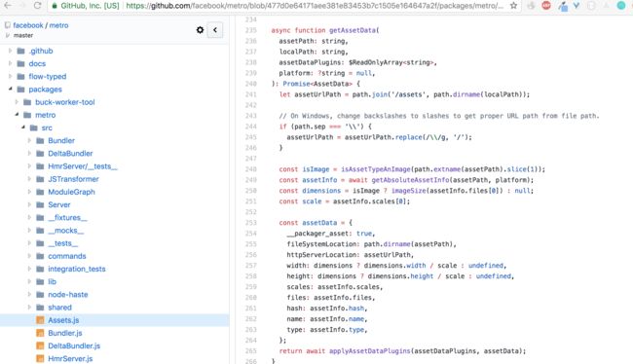Bookmark this page with the star icon
The image size is (633, 364).
[x=513, y=6]
